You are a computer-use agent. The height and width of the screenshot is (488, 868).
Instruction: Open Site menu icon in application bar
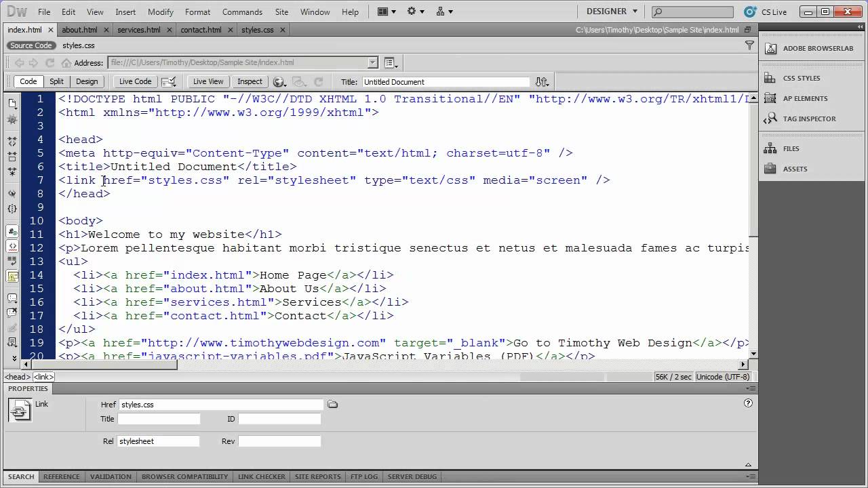[444, 12]
